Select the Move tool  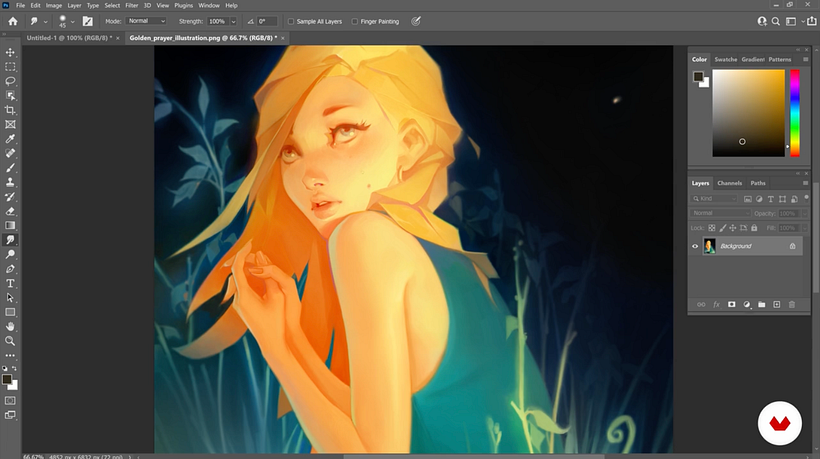coord(11,52)
